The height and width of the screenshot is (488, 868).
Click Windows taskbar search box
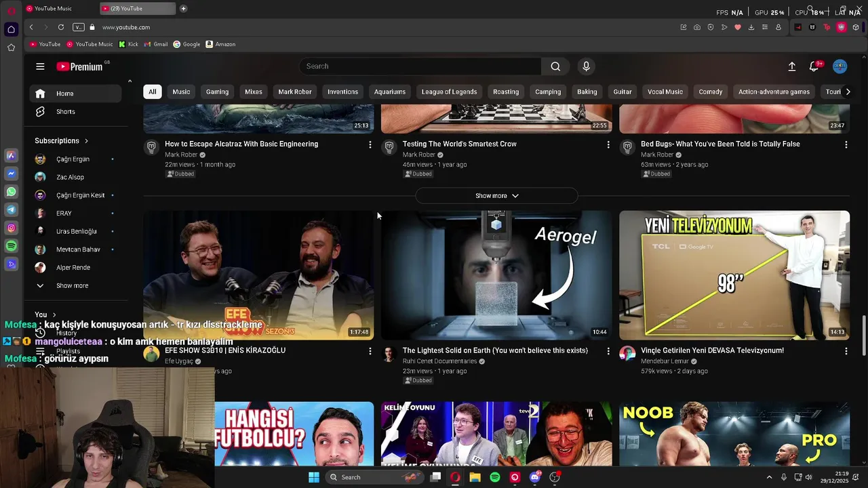(x=373, y=477)
